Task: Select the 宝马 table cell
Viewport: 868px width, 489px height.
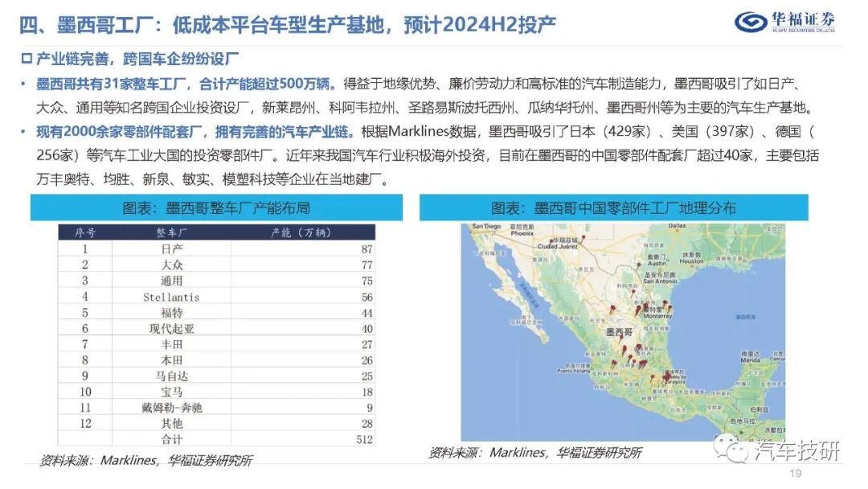Action: tap(172, 392)
